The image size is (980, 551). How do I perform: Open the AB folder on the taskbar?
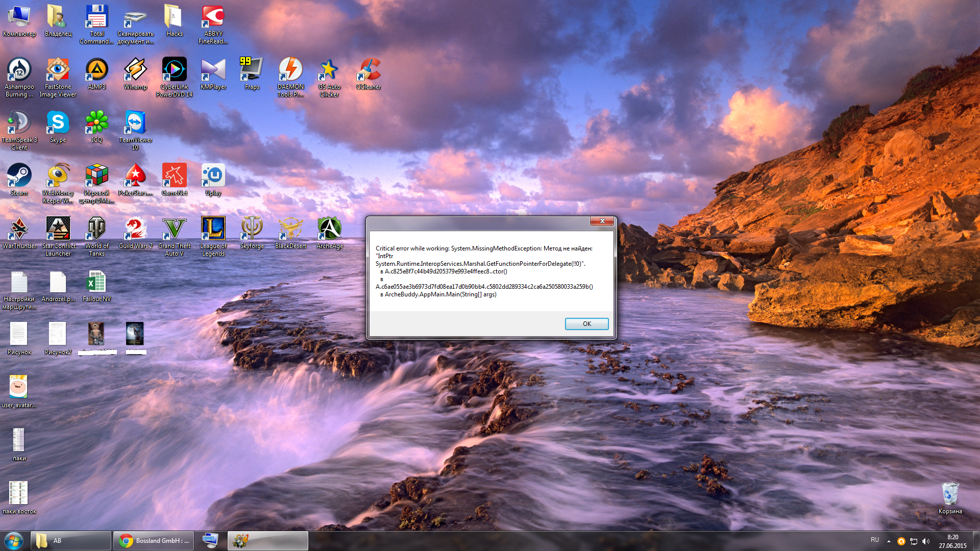[x=70, y=540]
